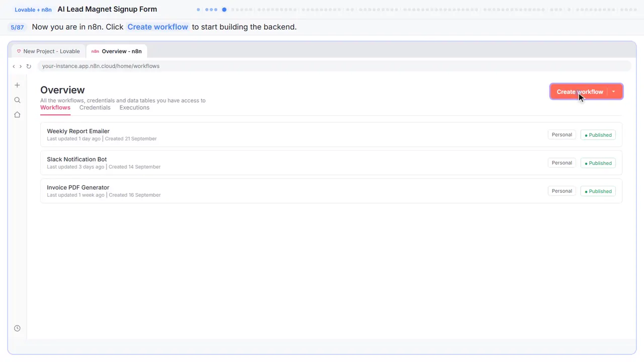Reload the page with the refresh icon

pos(29,66)
